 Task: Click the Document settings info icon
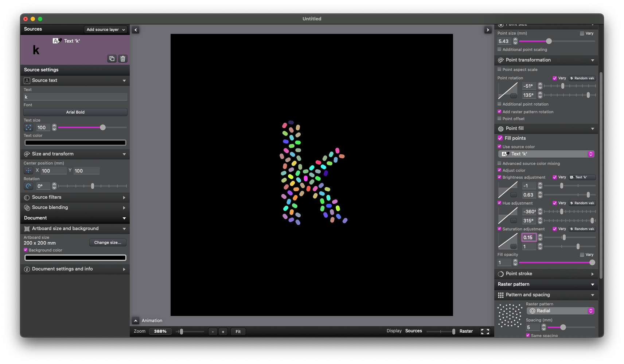click(x=27, y=269)
